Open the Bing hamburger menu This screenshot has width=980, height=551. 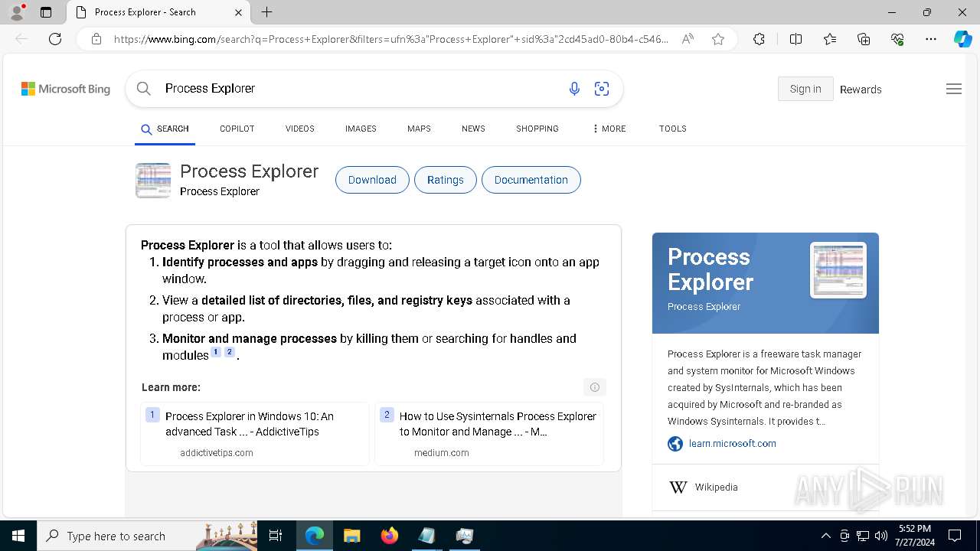point(953,89)
